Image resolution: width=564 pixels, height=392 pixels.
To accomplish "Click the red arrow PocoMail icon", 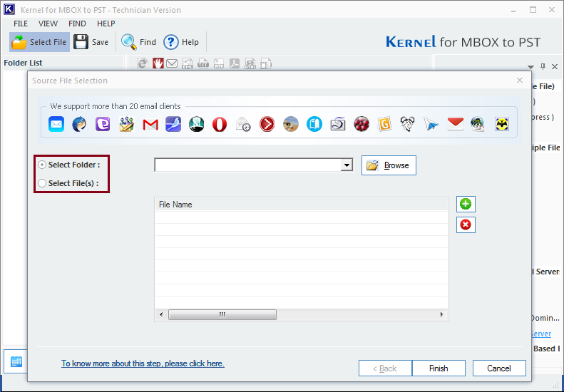I will click(x=267, y=125).
